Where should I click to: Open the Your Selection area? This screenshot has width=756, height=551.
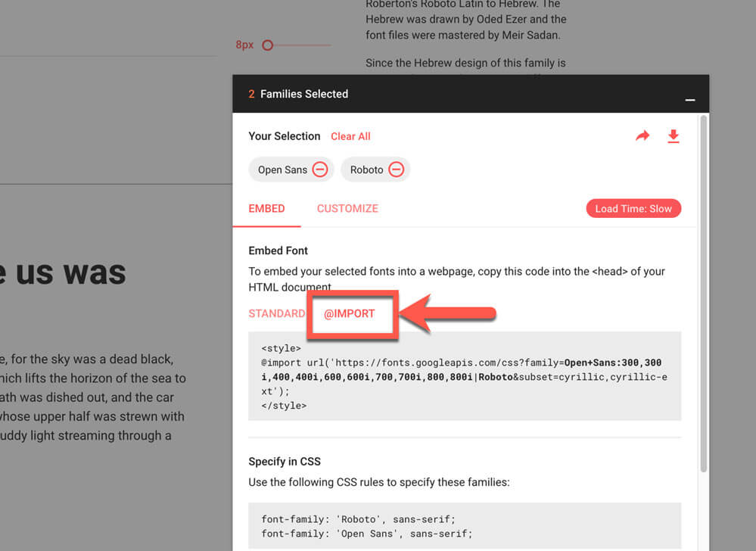click(284, 135)
